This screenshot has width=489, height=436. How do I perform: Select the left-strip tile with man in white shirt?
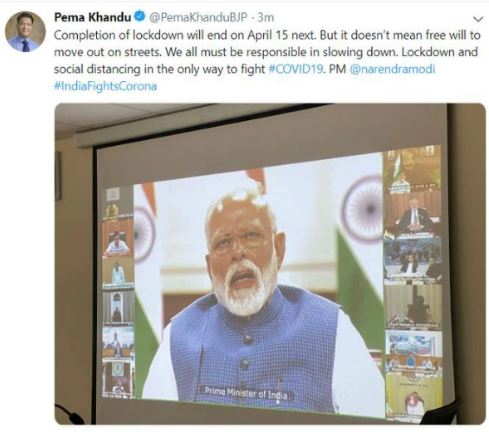click(117, 239)
